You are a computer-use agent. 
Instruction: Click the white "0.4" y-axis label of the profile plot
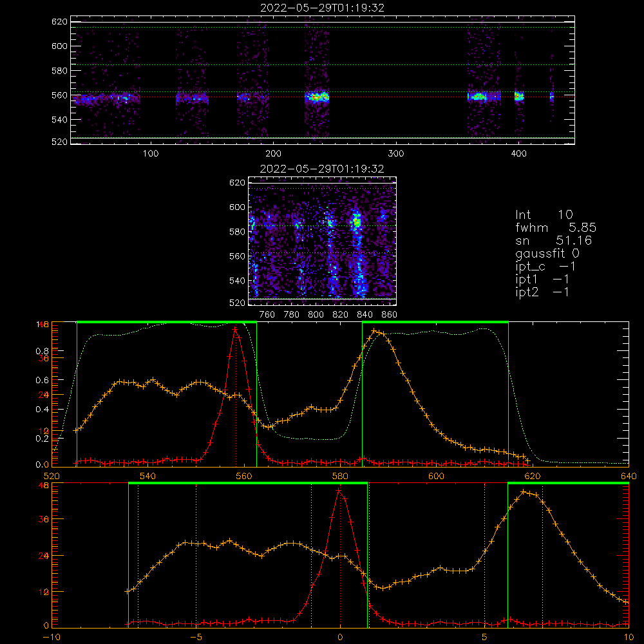point(43,410)
